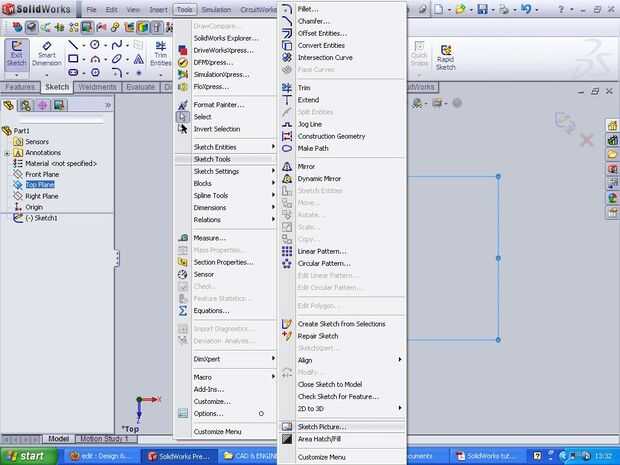
Task: Click the Format Painter icon
Action: click(183, 105)
